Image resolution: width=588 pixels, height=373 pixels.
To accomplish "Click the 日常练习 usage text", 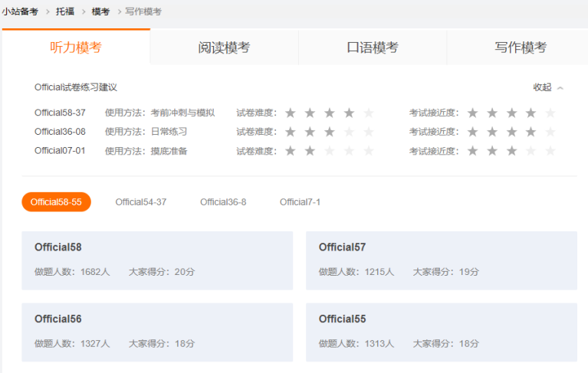I will pos(169,132).
